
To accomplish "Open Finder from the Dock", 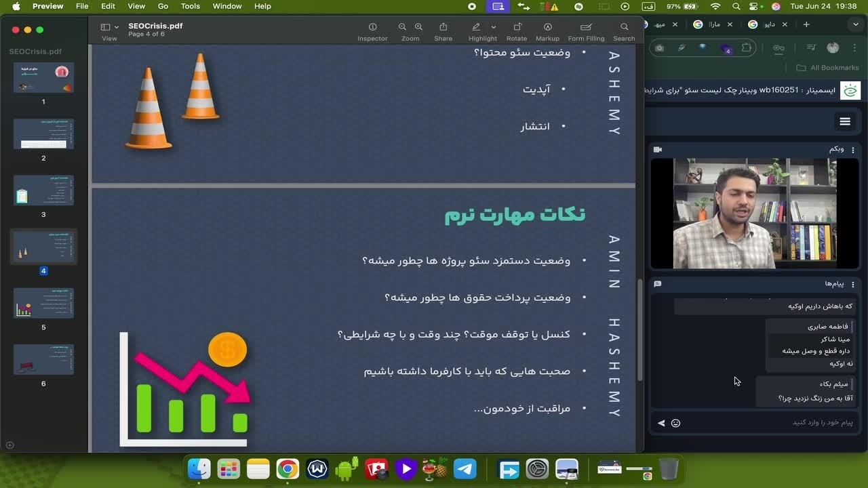I will (x=199, y=468).
